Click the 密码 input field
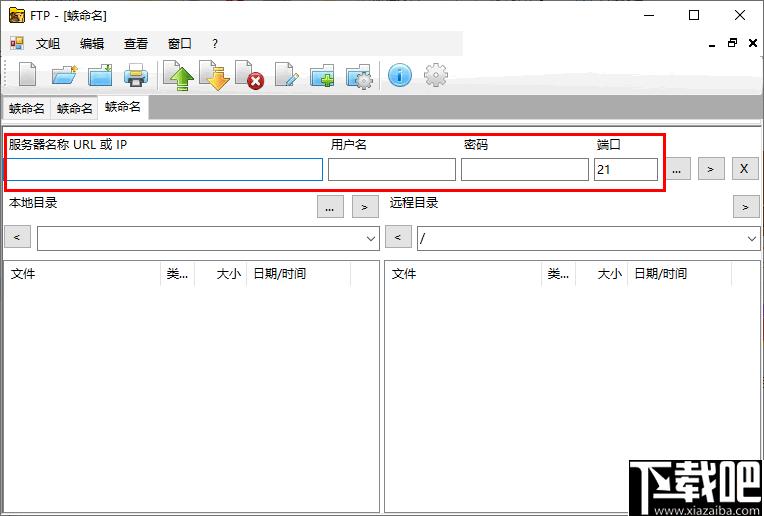The image size is (764, 516). [525, 170]
